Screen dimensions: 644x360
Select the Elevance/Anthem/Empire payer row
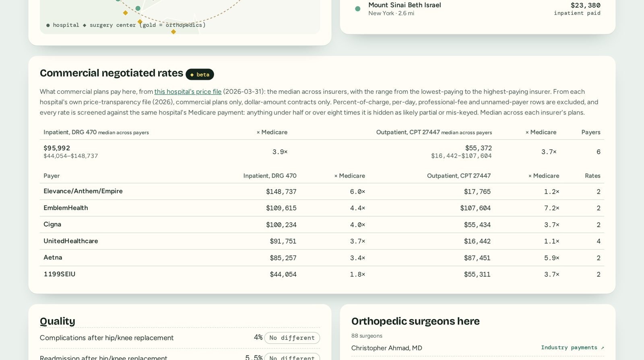tap(322, 191)
